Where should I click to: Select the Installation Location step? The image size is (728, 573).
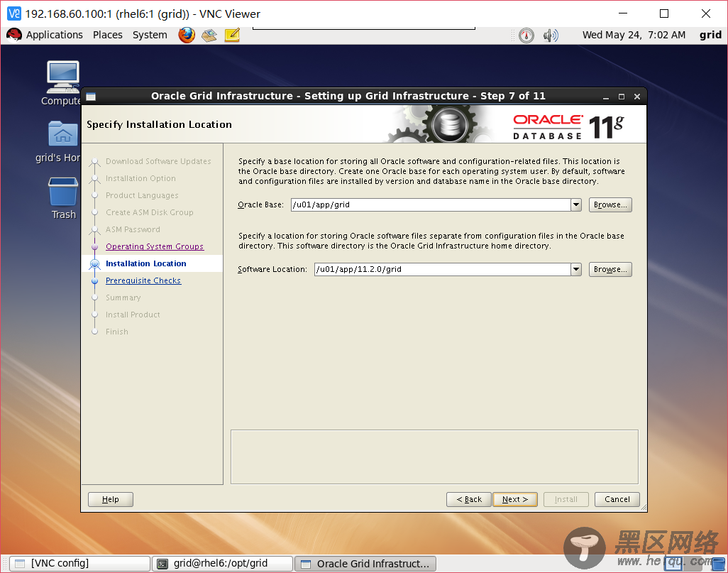tap(145, 263)
